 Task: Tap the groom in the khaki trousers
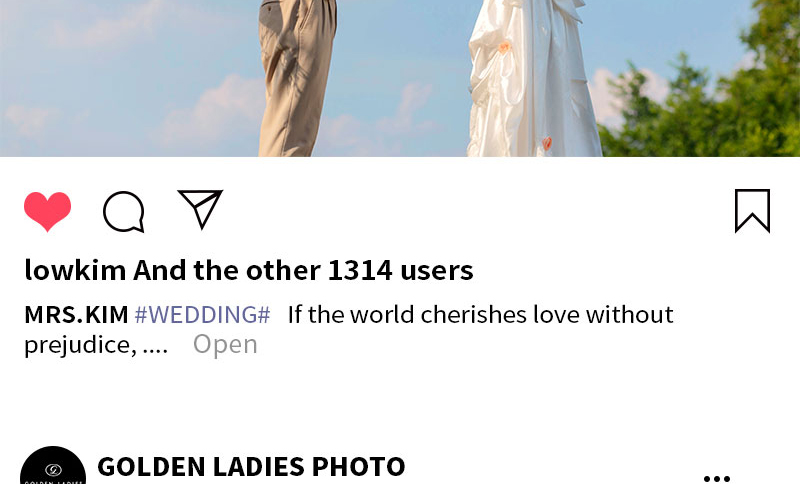[x=296, y=78]
